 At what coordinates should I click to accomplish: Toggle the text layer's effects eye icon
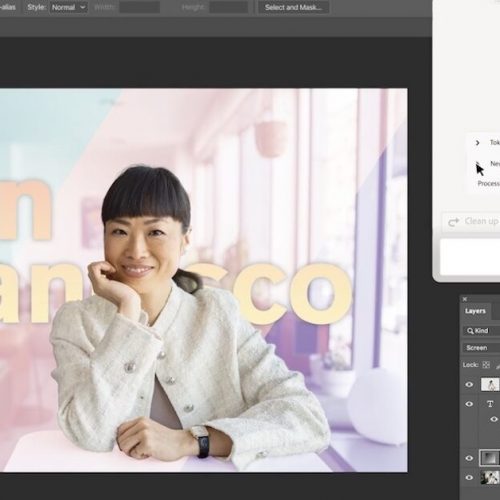494,419
